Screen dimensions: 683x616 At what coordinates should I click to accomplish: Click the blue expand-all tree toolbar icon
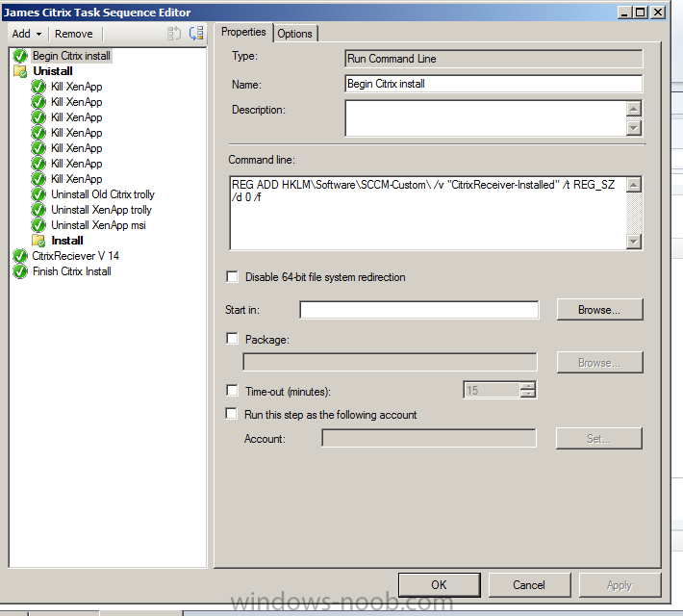[x=196, y=33]
